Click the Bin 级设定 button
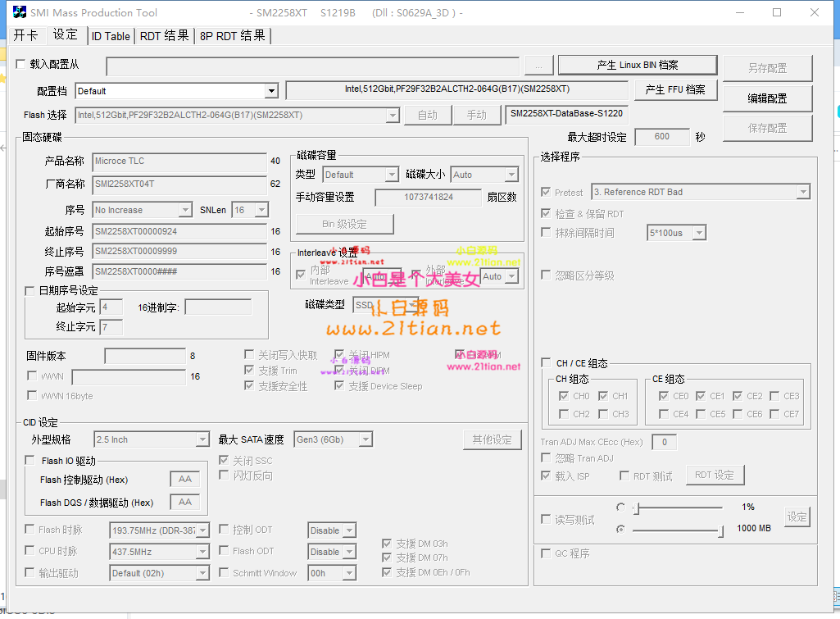 344,224
